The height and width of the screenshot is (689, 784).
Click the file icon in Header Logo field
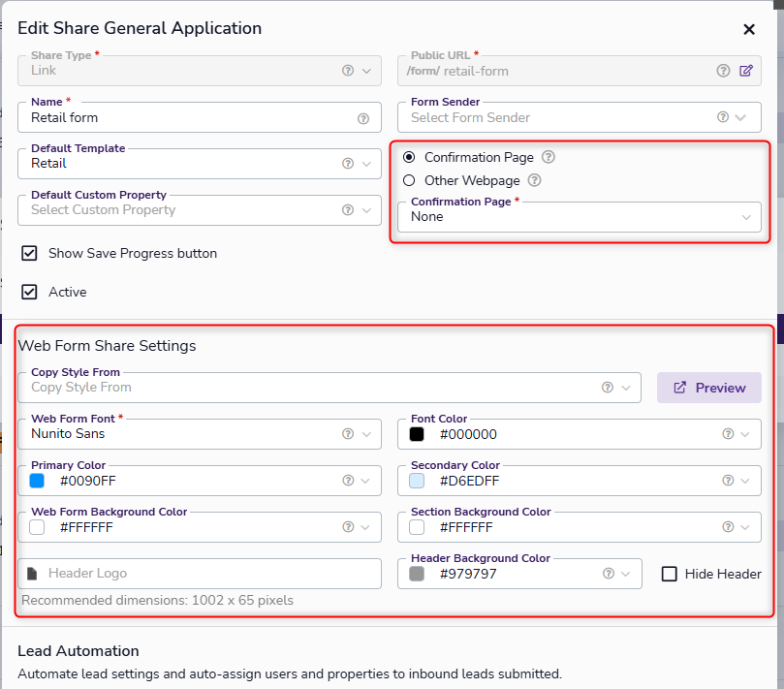[32, 574]
